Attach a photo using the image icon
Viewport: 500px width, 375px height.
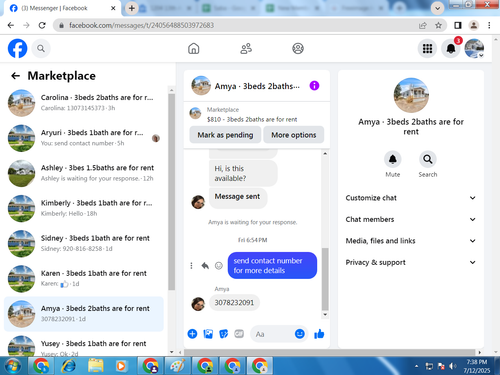click(208, 334)
